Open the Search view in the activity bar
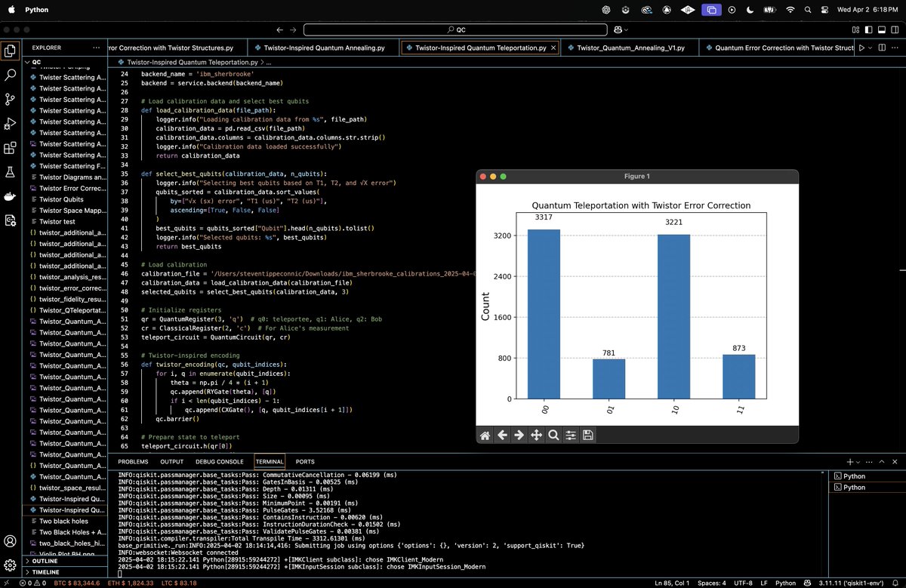 tap(11, 75)
